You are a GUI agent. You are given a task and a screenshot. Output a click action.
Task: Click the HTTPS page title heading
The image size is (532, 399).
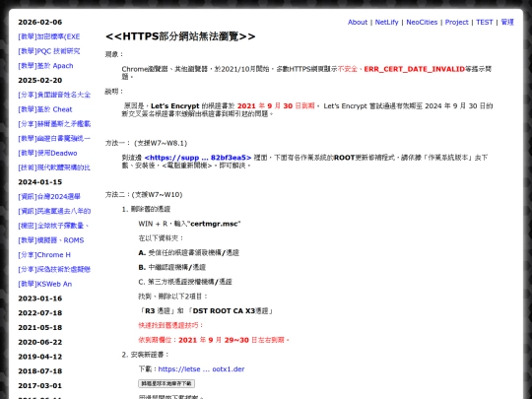click(180, 36)
